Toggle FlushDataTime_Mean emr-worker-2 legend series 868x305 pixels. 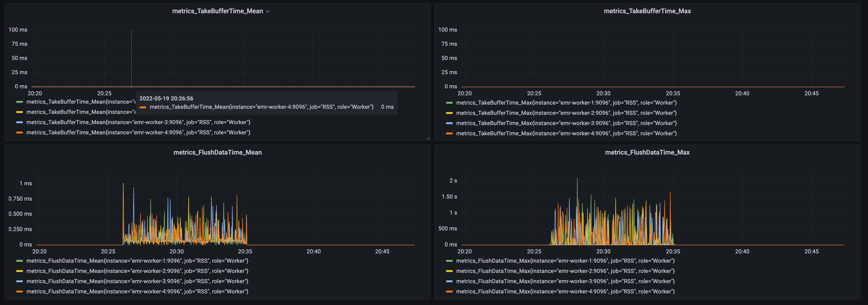137,271
